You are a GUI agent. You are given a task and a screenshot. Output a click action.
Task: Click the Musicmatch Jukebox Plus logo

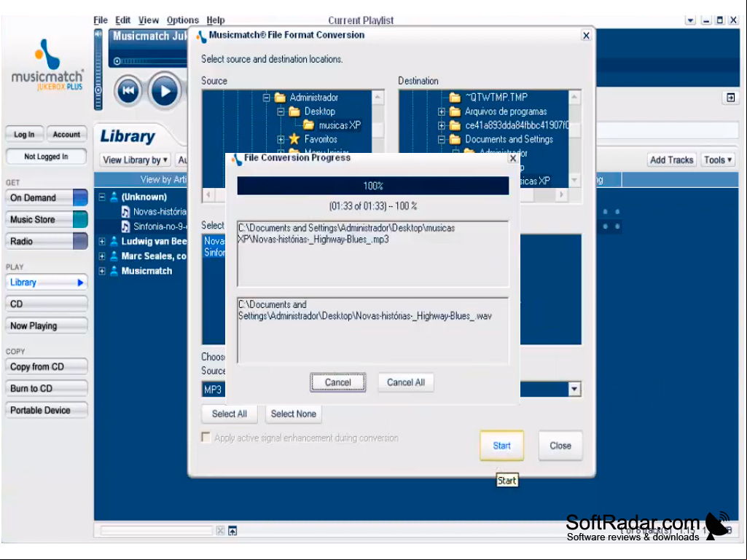pos(47,66)
